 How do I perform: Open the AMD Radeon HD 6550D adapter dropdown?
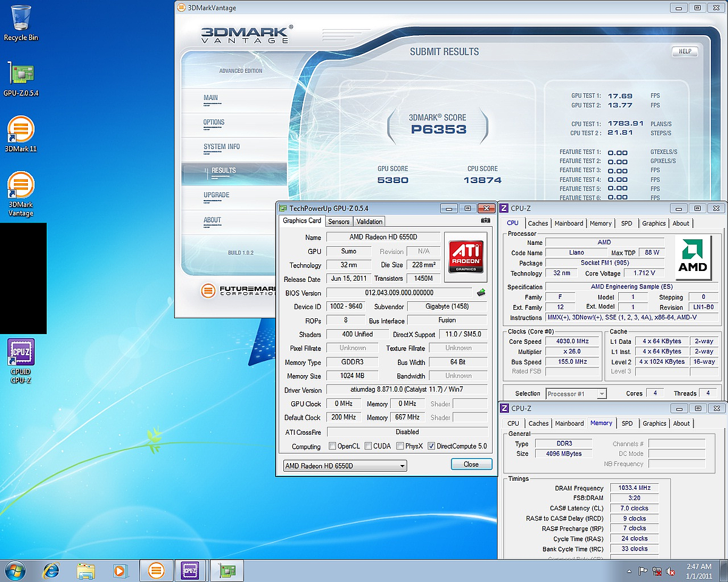coord(345,466)
